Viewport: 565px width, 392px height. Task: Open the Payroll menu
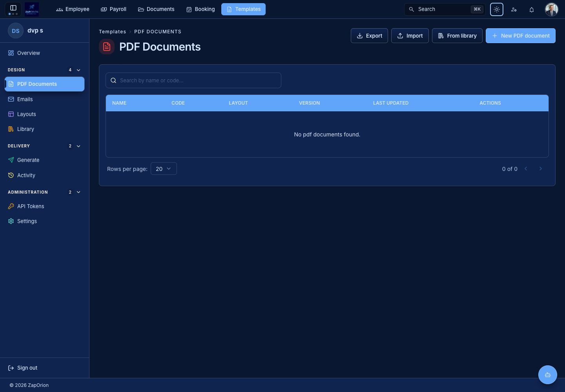click(x=114, y=9)
